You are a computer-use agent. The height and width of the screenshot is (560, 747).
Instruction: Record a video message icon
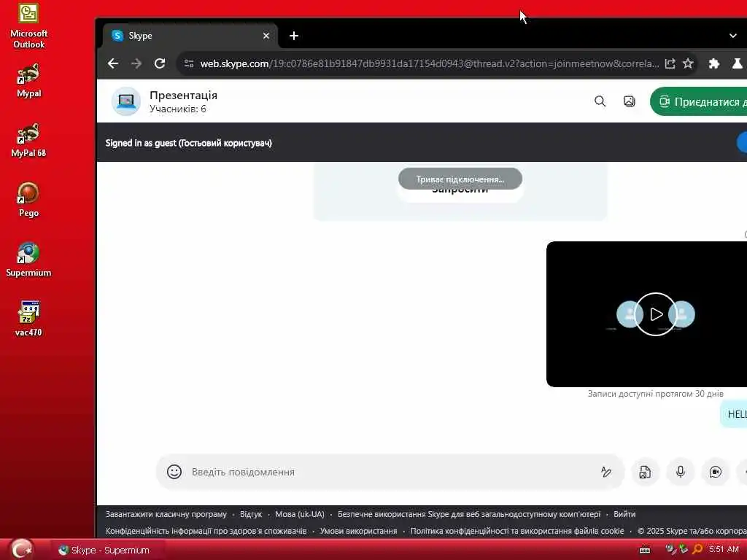click(716, 472)
